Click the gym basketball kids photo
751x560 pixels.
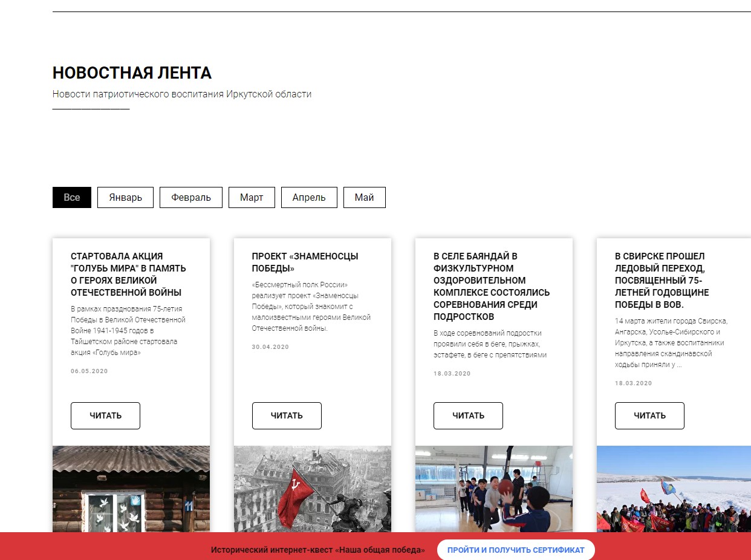[x=494, y=489]
